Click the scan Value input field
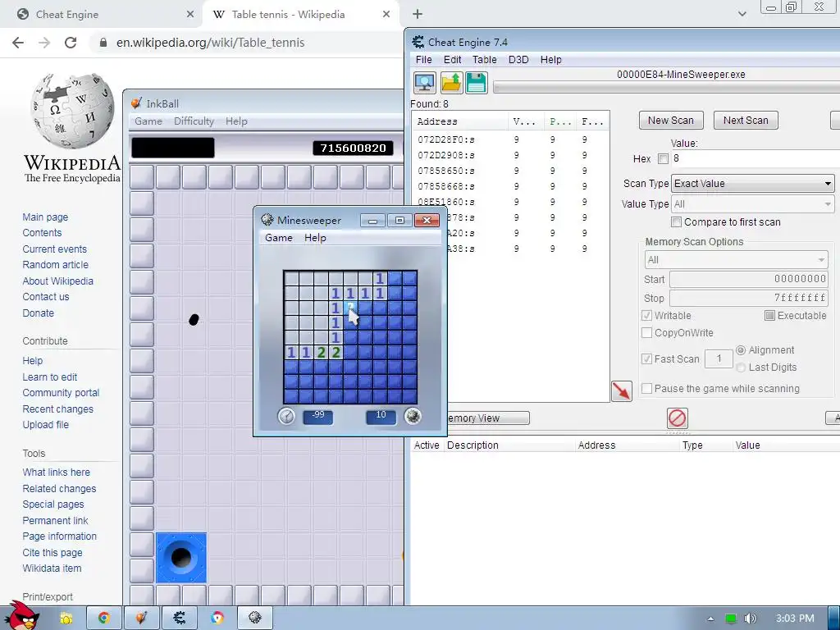 [756, 158]
